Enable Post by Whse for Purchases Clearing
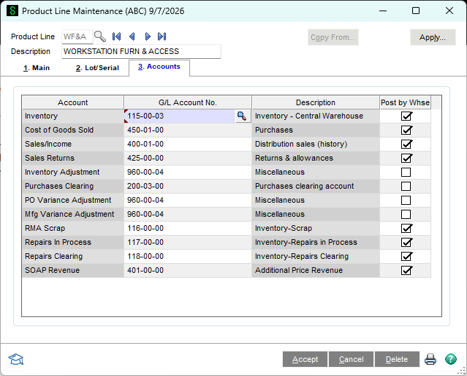This screenshot has height=376, width=467. [406, 186]
